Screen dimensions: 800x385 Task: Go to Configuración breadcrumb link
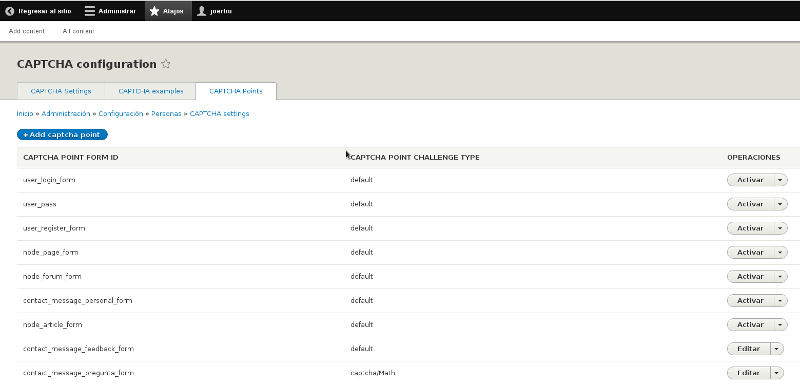tap(121, 114)
